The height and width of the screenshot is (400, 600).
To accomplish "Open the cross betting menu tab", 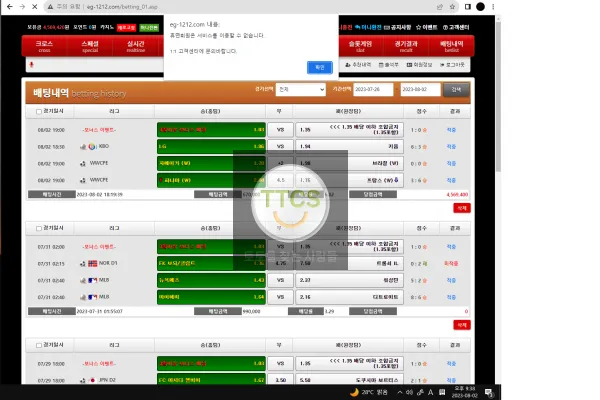I will click(x=44, y=46).
